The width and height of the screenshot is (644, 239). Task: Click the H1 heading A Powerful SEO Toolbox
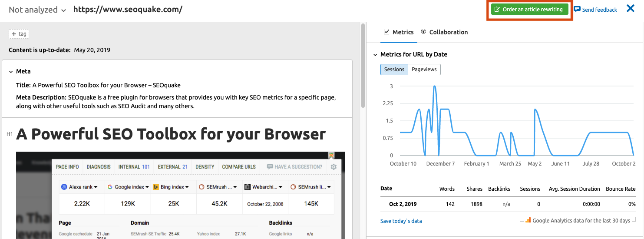[171, 134]
